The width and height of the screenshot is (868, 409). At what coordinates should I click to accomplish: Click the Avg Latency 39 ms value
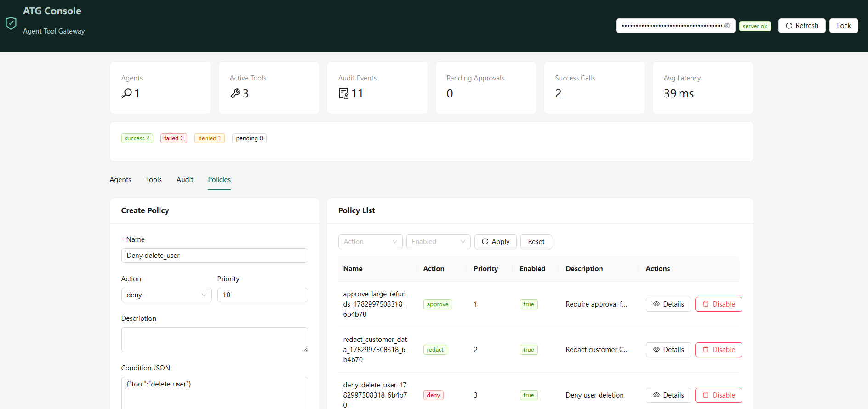(x=679, y=93)
